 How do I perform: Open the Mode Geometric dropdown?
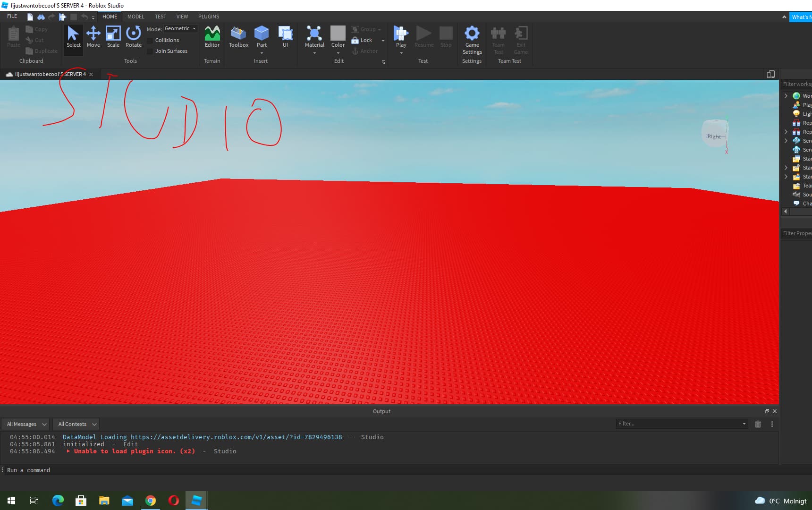point(180,29)
